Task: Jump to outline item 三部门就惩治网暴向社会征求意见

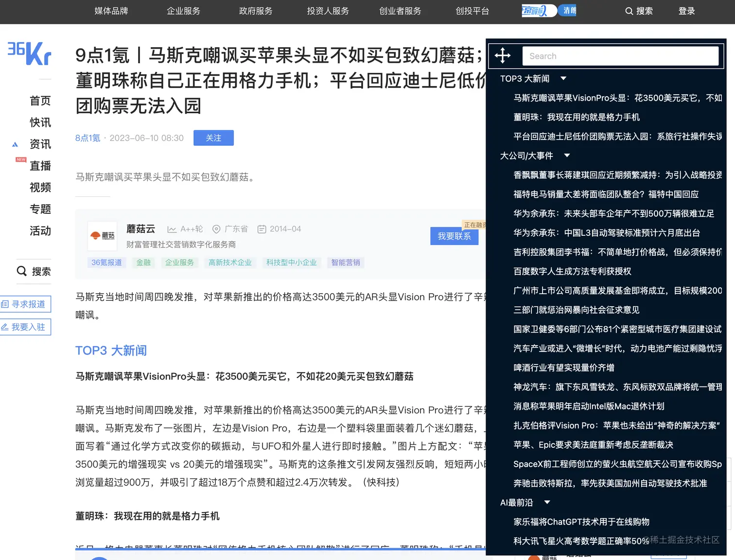Action: click(576, 310)
